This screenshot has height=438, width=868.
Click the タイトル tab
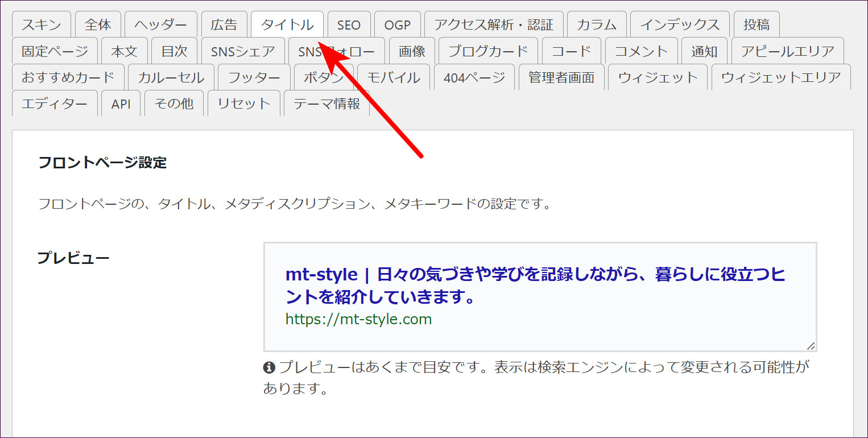287,25
